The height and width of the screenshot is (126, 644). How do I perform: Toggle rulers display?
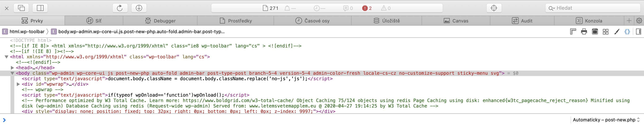[573, 31]
